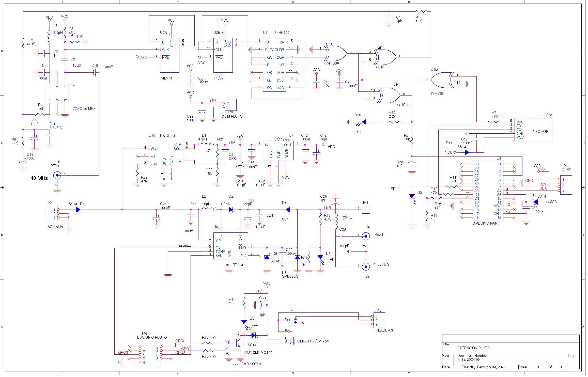Select the U8 Arduino Nano block
The height and width of the screenshot is (377, 588).
488,191
